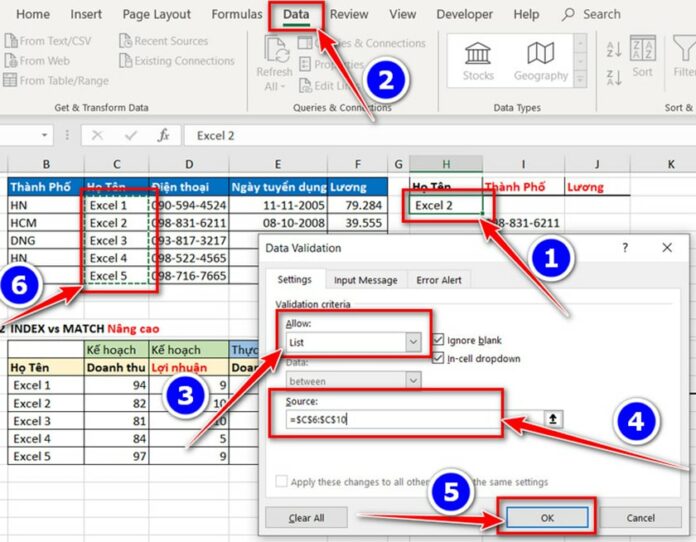Collapse dialog with Source range selector
The width and height of the screenshot is (696, 542).
(553, 419)
